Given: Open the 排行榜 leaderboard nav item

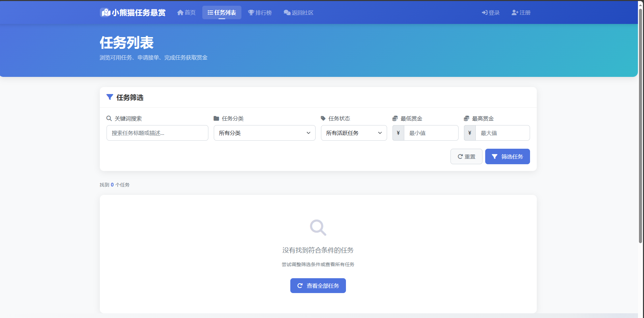Looking at the screenshot, I should click(260, 12).
